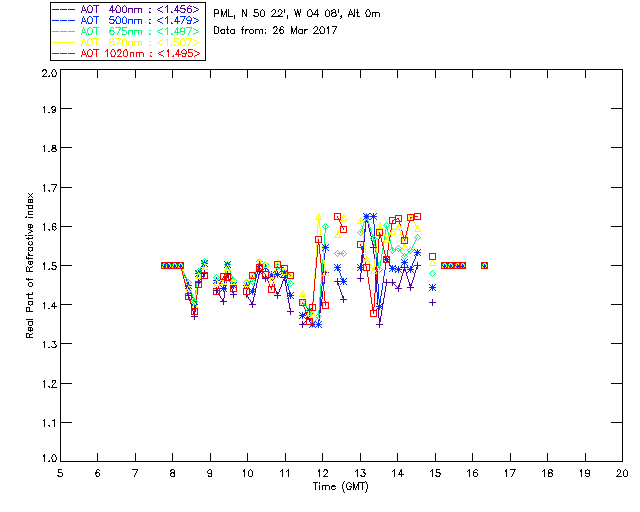Click the 1.7 y-axis tick label

tap(49, 188)
